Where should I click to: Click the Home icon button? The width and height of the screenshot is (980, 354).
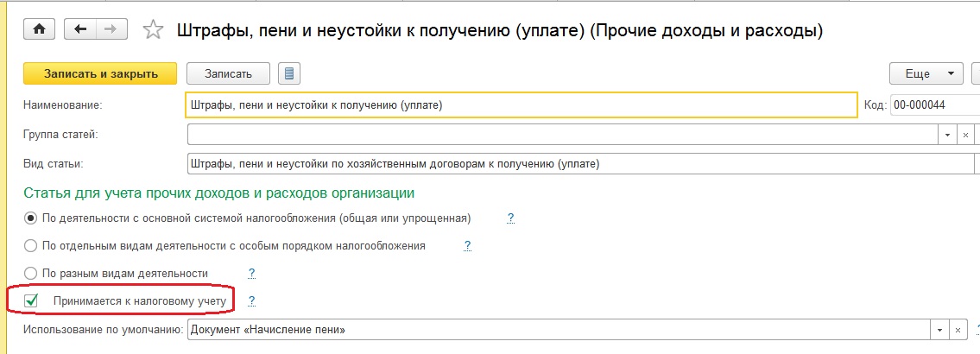[x=37, y=29]
